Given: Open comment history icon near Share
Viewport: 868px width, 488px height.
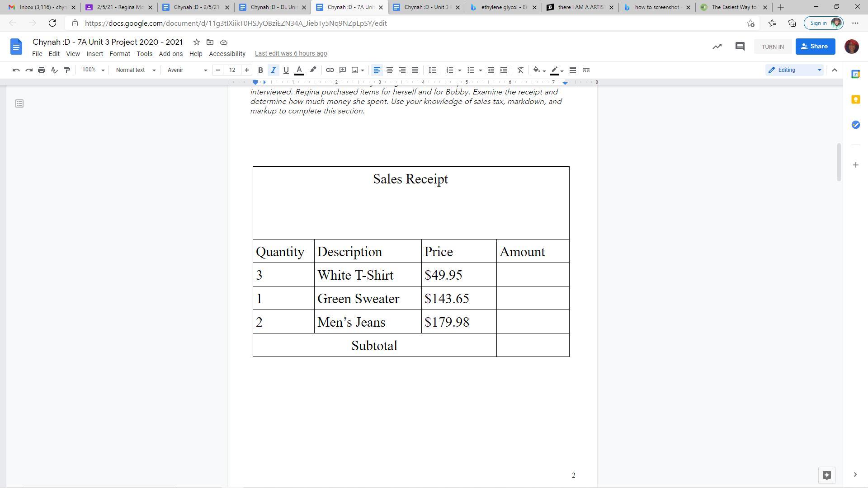Looking at the screenshot, I should [x=740, y=47].
